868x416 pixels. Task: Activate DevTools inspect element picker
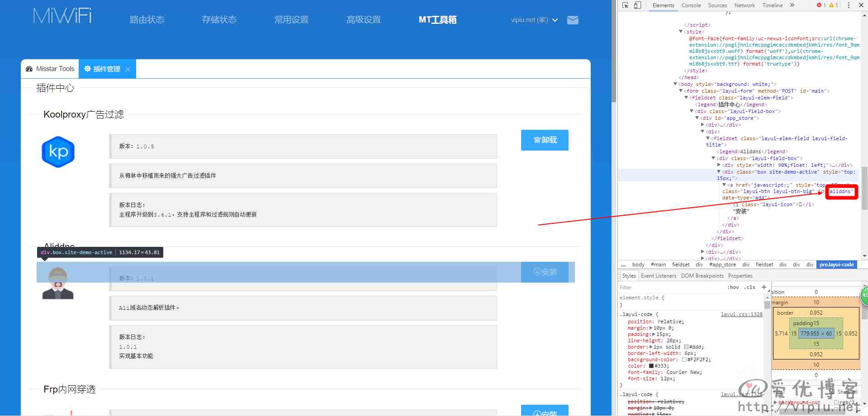point(626,5)
